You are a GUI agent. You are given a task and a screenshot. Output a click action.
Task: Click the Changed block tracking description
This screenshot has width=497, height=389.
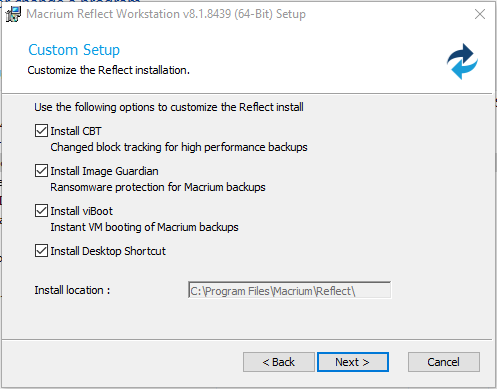pos(179,147)
